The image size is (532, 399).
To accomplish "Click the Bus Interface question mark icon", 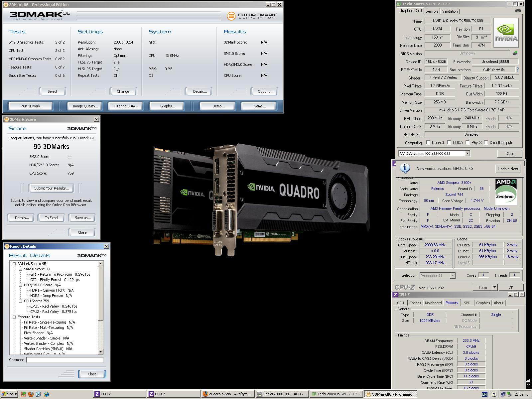I will coord(517,69).
